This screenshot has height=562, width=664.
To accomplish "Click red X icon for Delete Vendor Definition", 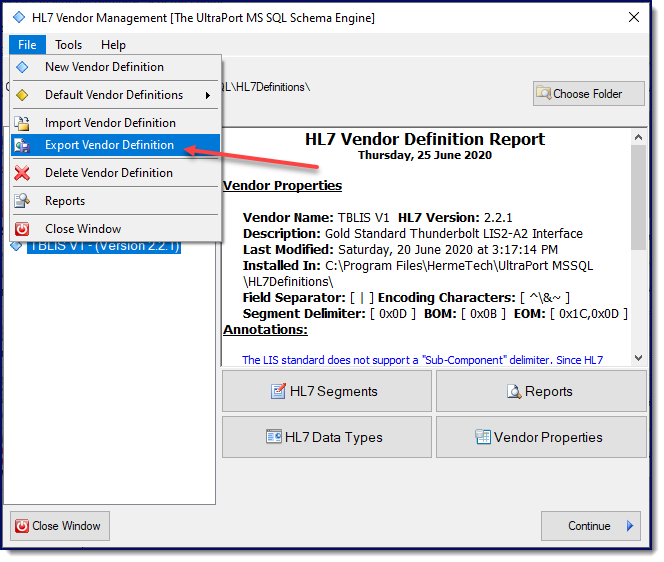I will coord(22,173).
